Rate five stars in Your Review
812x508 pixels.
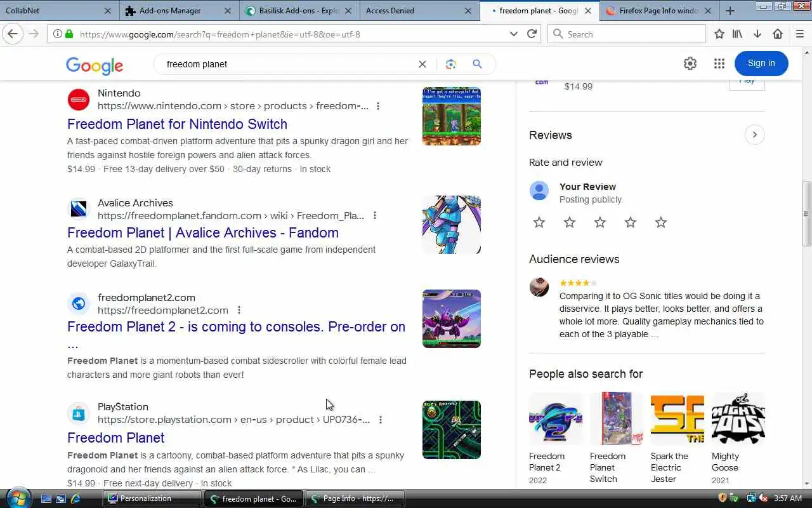tap(661, 222)
